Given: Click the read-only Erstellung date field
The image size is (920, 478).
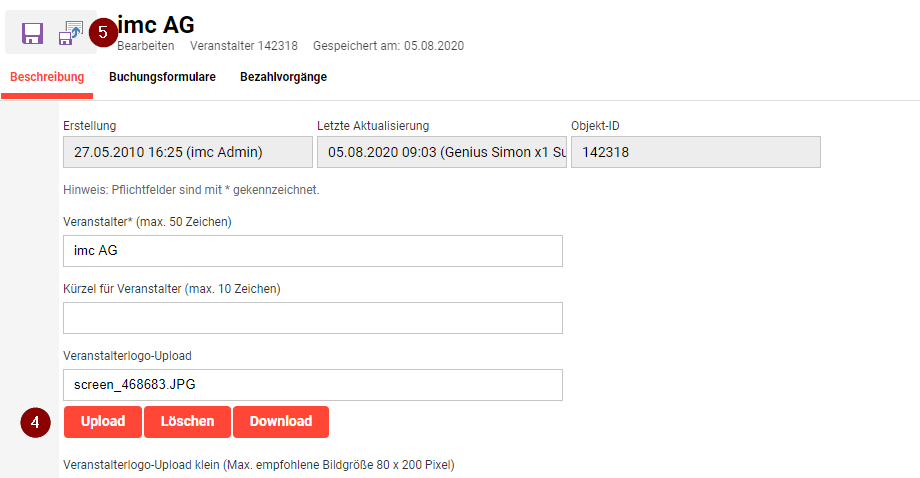Looking at the screenshot, I should click(187, 152).
